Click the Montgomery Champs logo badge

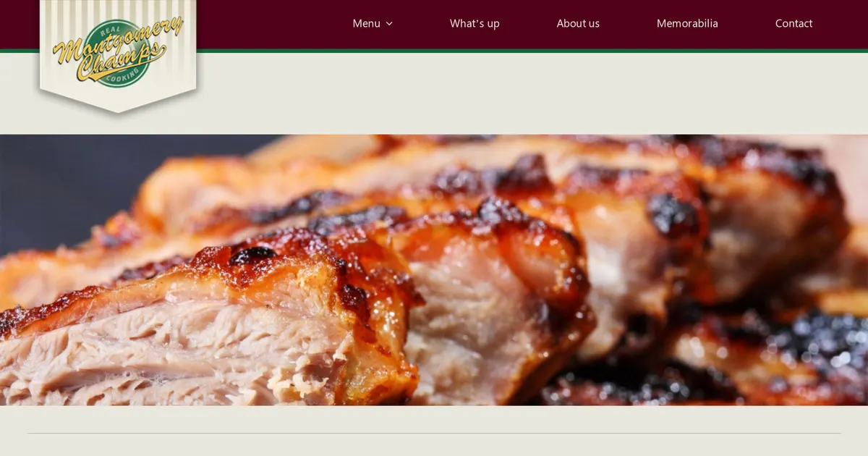(118, 56)
